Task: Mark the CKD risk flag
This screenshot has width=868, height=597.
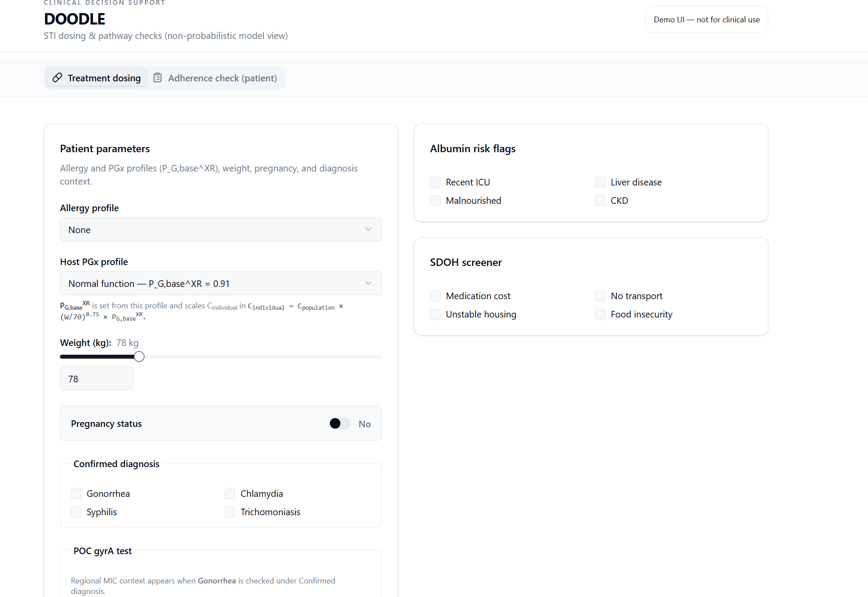Action: point(600,201)
